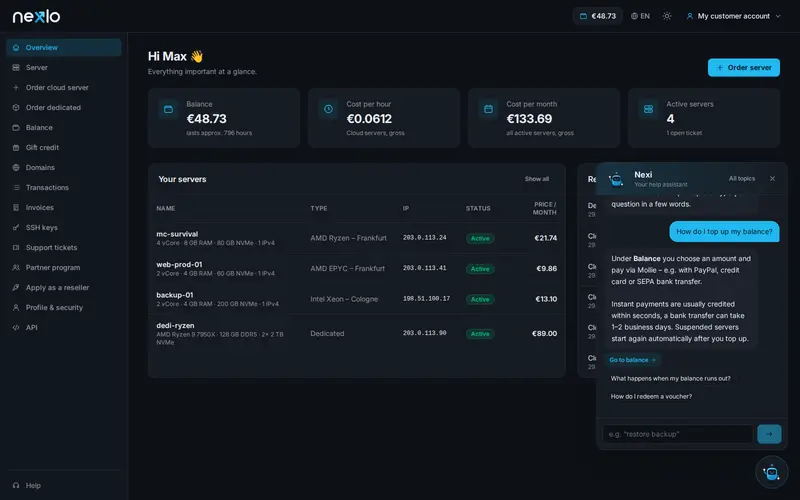
Task: Click the Overview home icon in sidebar
Action: 16,47
